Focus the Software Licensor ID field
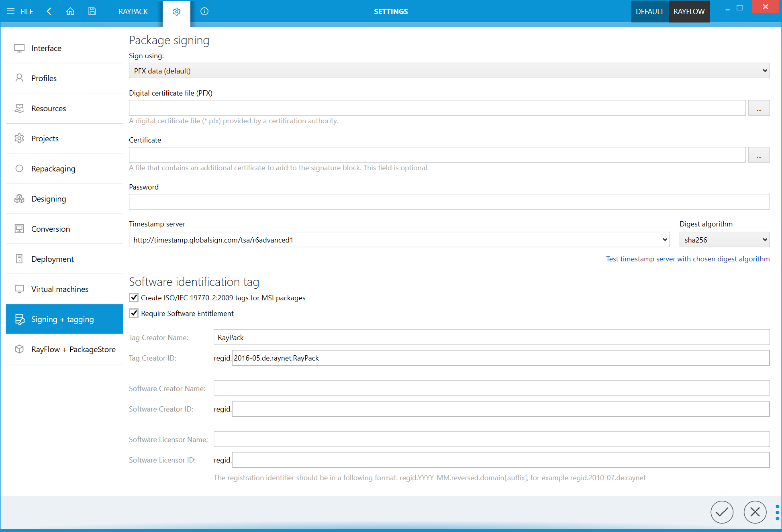This screenshot has width=782, height=532. (x=500, y=460)
